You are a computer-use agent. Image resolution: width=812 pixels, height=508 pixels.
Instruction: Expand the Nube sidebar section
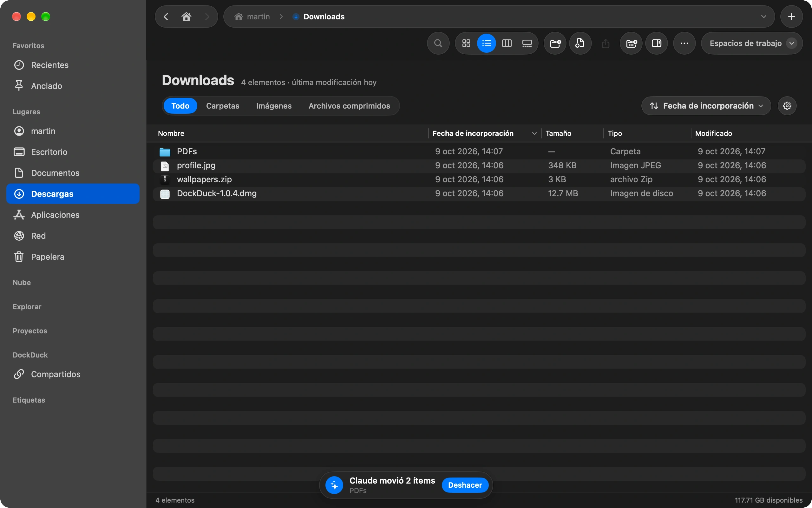22,283
